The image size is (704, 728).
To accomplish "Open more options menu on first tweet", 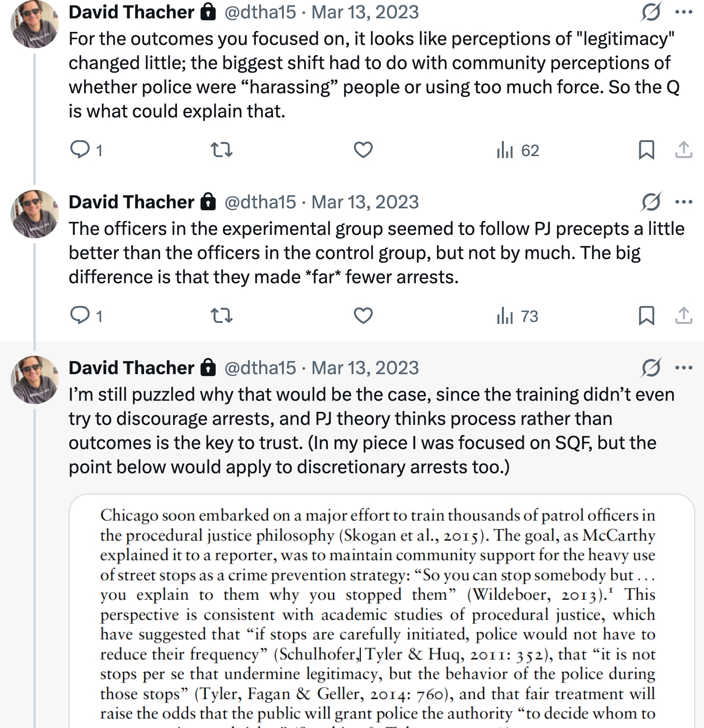I will point(684,12).
